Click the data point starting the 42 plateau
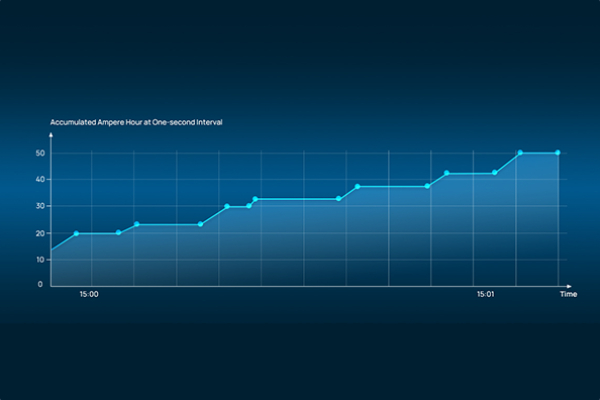 tap(447, 173)
